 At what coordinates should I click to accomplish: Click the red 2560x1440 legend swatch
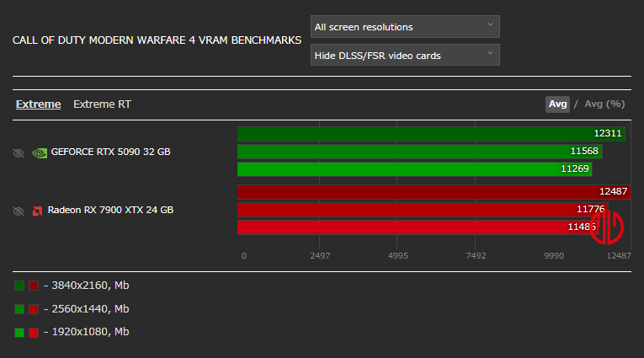point(34,309)
